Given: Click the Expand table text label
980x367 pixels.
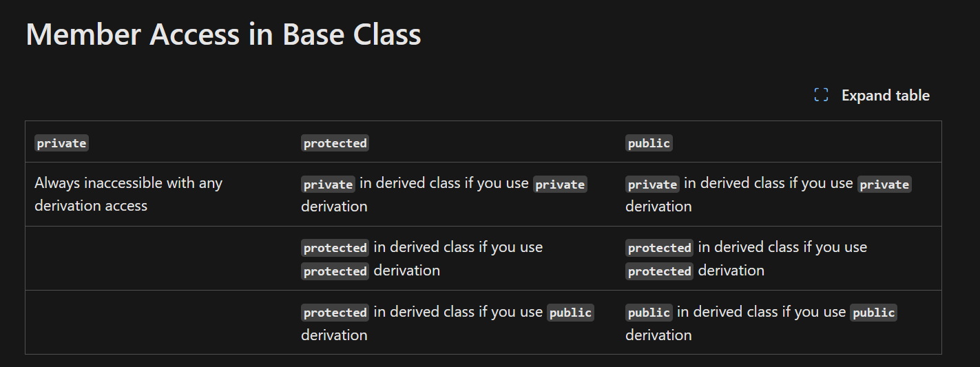Looking at the screenshot, I should [x=886, y=95].
